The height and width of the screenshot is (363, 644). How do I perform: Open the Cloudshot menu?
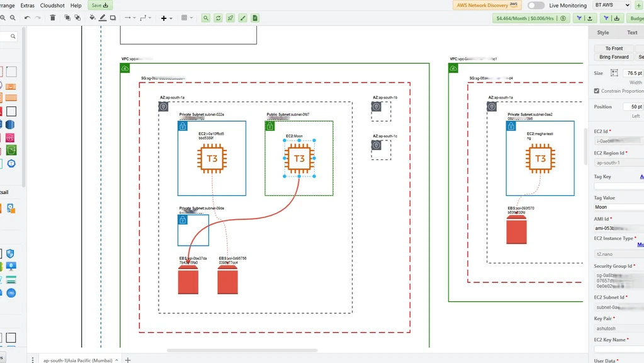click(x=52, y=5)
